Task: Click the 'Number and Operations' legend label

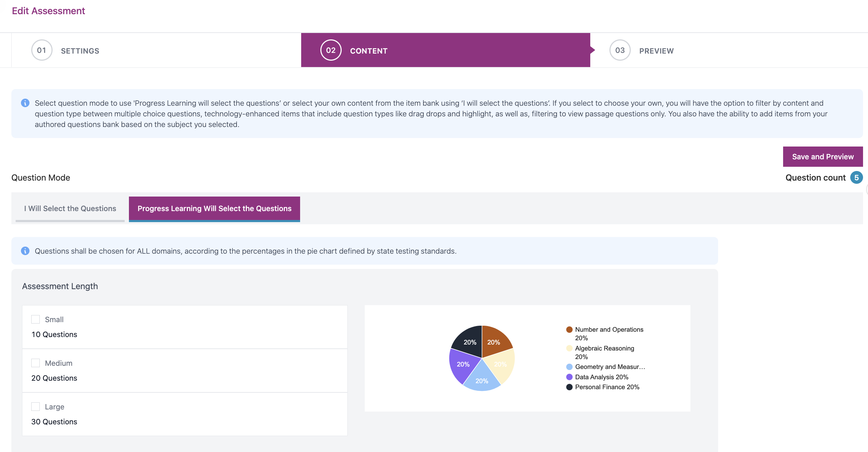Action: tap(609, 330)
